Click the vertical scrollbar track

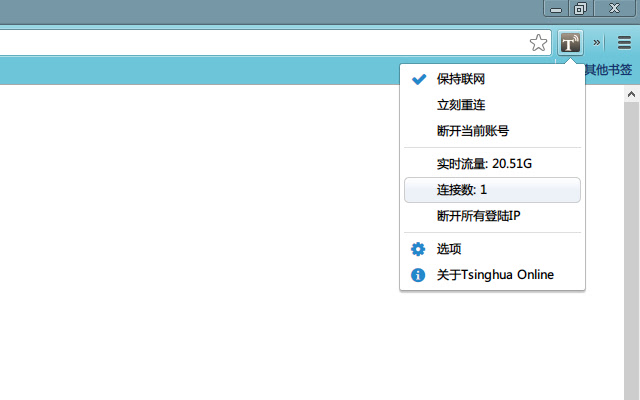pyautogui.click(x=631, y=251)
